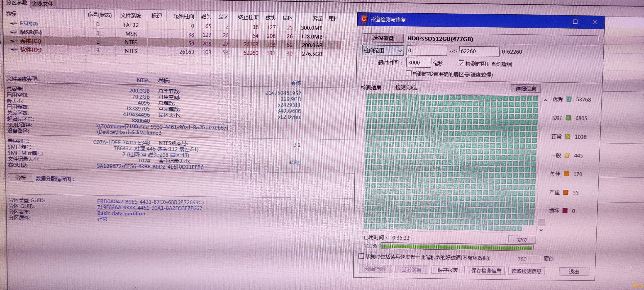Enable 检测时报告准确的扇区号 checkbox
This screenshot has height=290, width=644.
click(409, 74)
